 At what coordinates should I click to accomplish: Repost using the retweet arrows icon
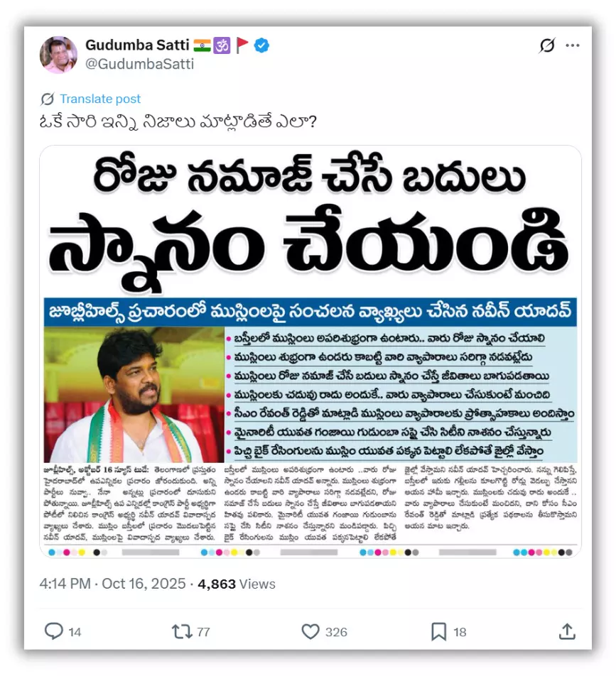[x=182, y=631]
